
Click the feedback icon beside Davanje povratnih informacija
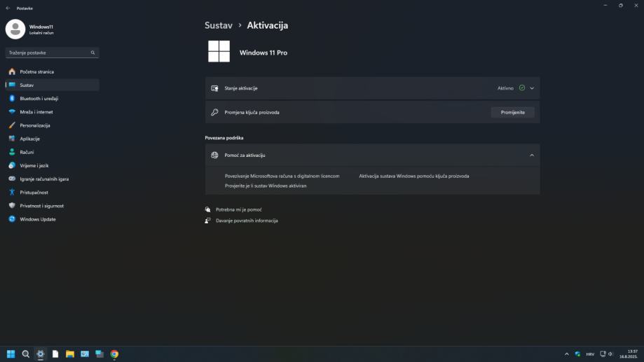[x=208, y=221]
